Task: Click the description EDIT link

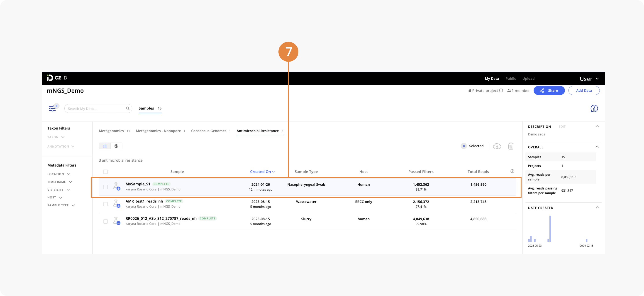Action: point(562,127)
